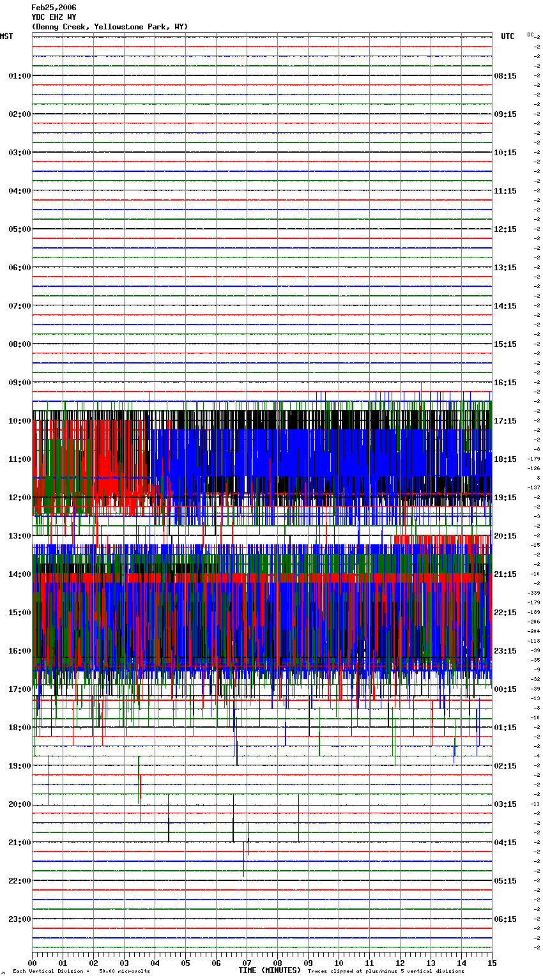
Task: Select the DC offset value -206
Action: pyautogui.click(x=534, y=622)
